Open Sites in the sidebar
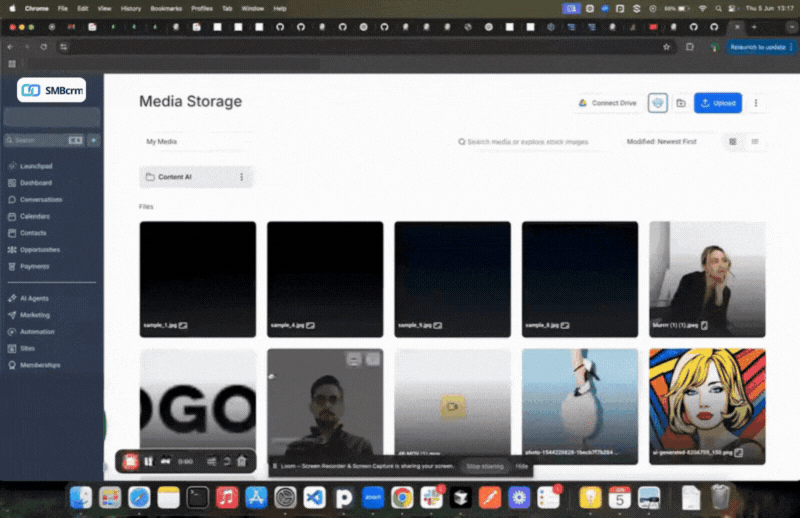This screenshot has height=518, width=800. (x=22, y=349)
